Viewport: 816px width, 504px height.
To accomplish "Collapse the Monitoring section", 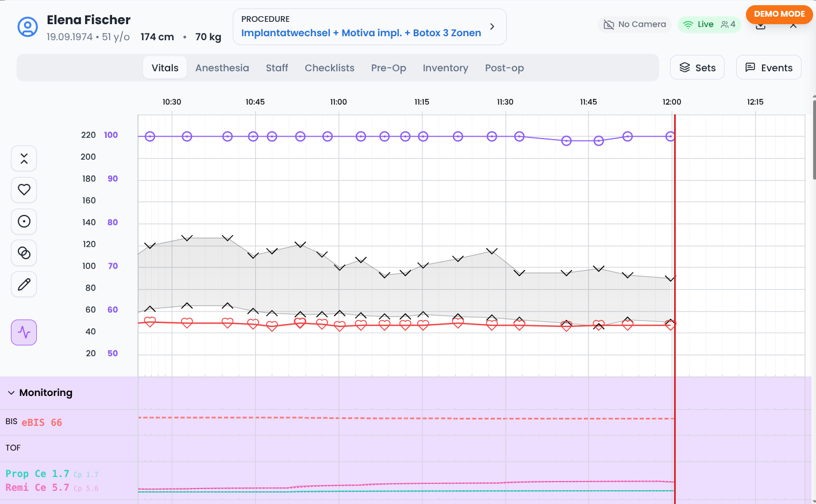I will (11, 393).
